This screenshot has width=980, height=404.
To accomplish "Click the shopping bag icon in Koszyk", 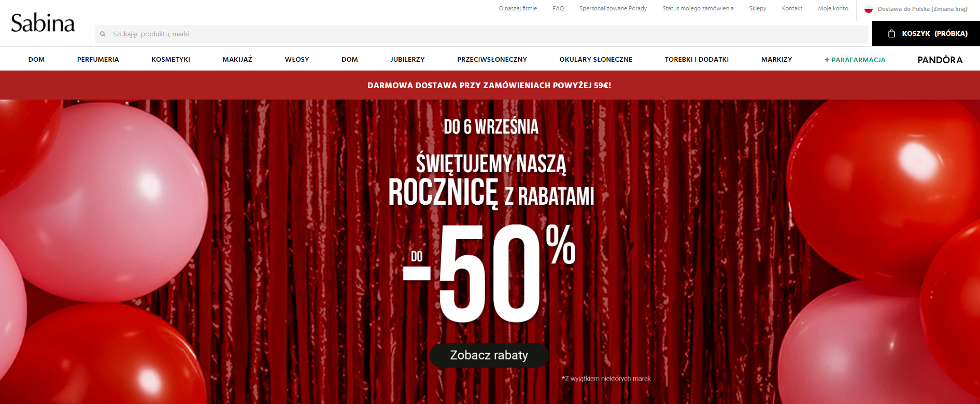I will pos(891,34).
